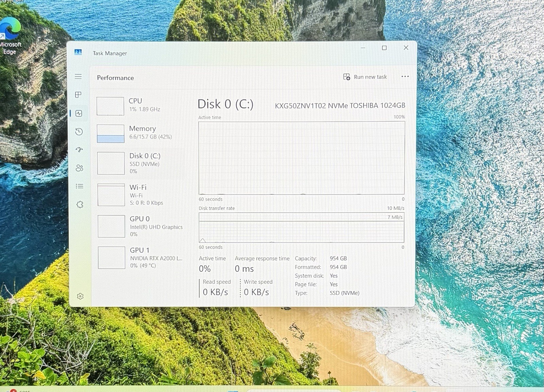Click the System disk Yes value
This screenshot has height=392, width=544.
[334, 276]
